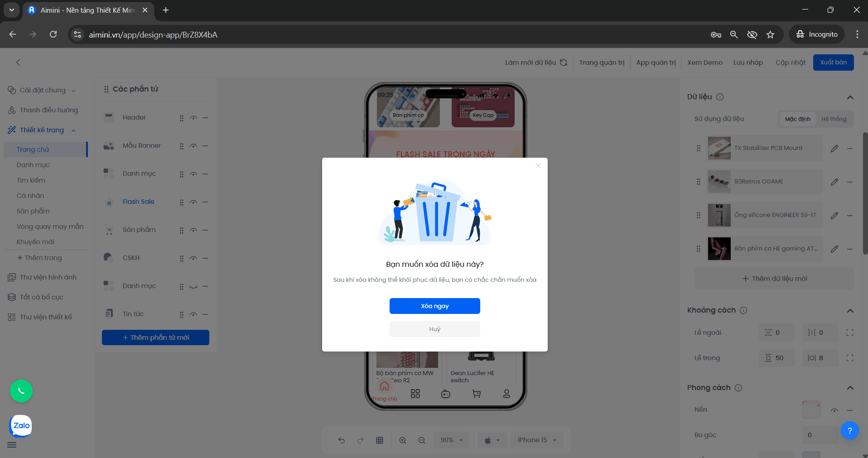This screenshot has width=868, height=458.
Task: Confirm deletion with Xóa ngay button
Action: pos(434,306)
